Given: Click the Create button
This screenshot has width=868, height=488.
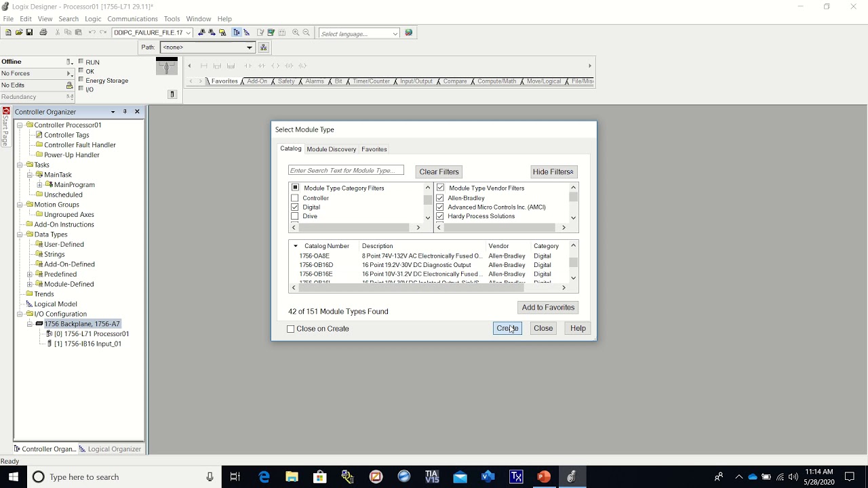Looking at the screenshot, I should pyautogui.click(x=507, y=328).
